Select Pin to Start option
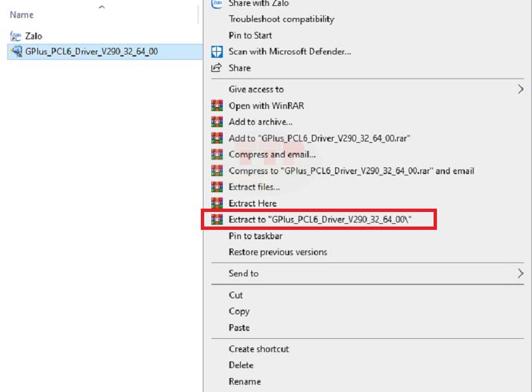Image resolution: width=532 pixels, height=392 pixels. 250,35
